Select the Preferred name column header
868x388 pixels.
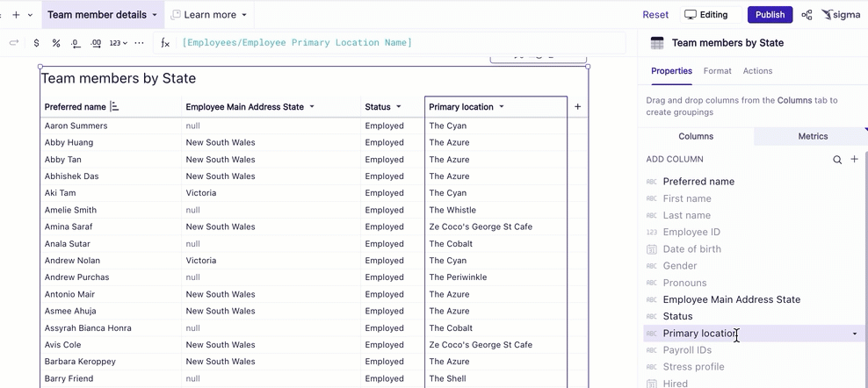[76, 107]
